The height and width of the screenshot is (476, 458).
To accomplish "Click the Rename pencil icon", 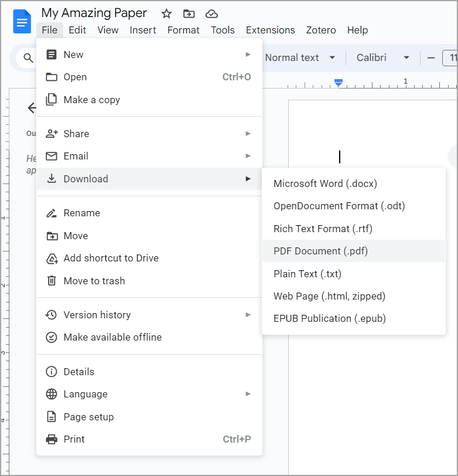I will (x=52, y=213).
